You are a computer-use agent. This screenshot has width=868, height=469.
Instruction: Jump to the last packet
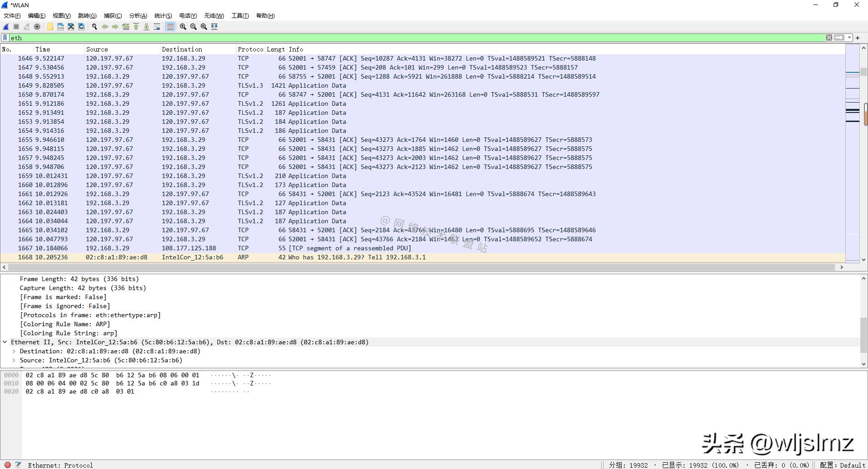146,27
